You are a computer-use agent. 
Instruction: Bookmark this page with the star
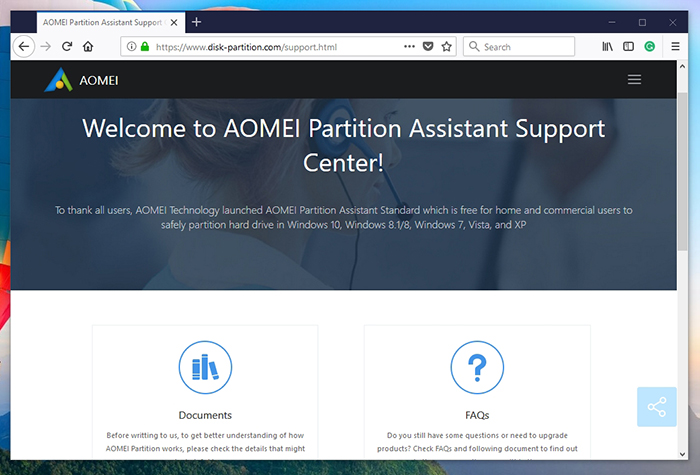click(446, 46)
